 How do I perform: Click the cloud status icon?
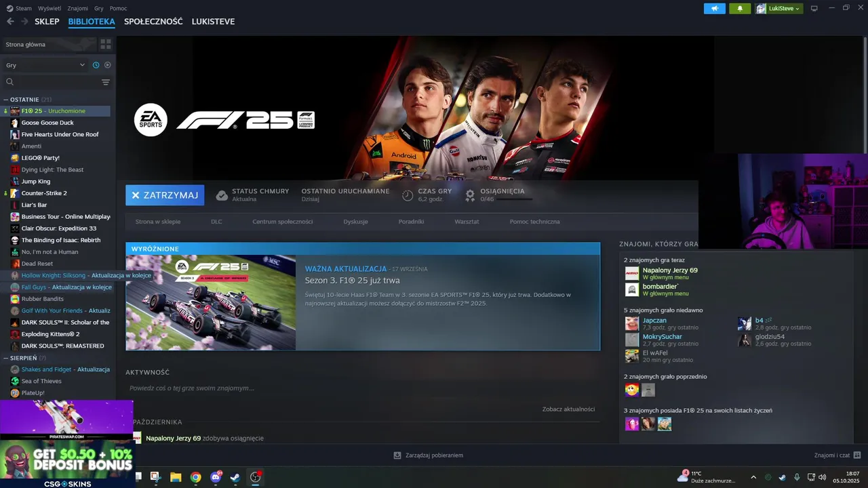pyautogui.click(x=222, y=195)
